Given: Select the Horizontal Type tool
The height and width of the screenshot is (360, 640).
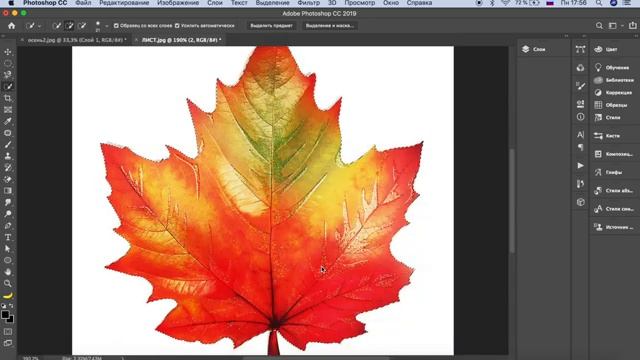Looking at the screenshot, I should click(8, 237).
